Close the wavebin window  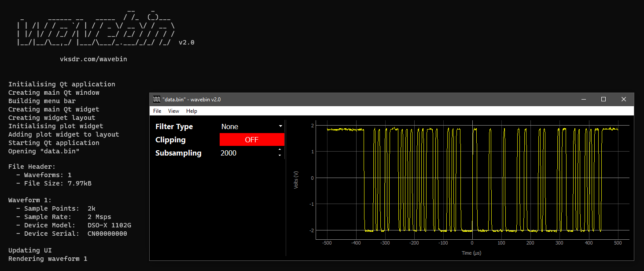(x=624, y=100)
